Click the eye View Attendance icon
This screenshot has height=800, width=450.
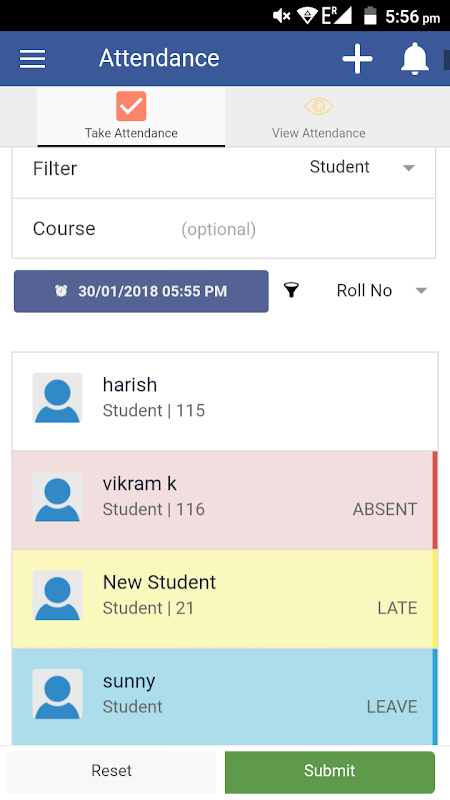pos(318,106)
